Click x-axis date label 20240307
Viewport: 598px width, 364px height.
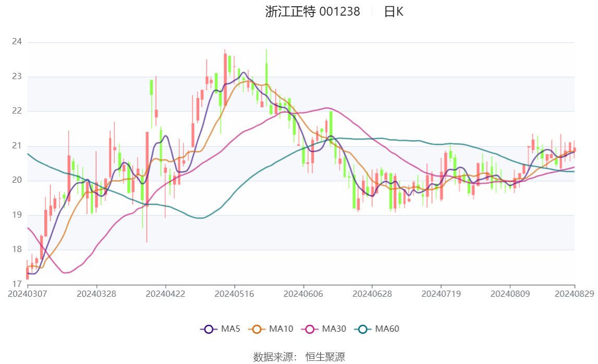point(28,294)
